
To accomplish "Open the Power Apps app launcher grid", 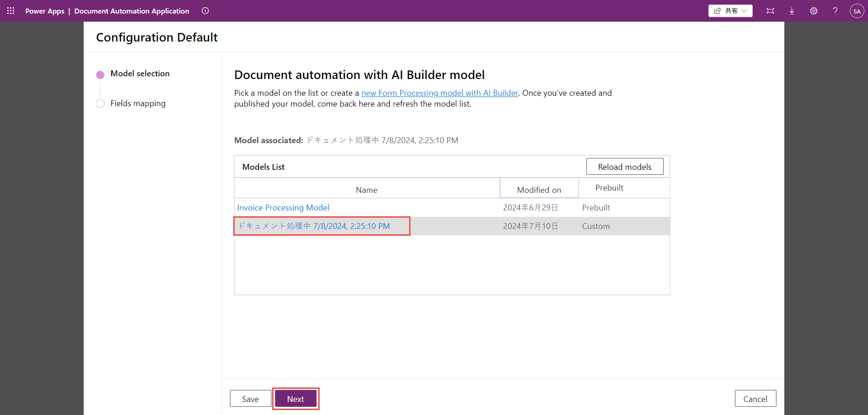I will [x=11, y=11].
